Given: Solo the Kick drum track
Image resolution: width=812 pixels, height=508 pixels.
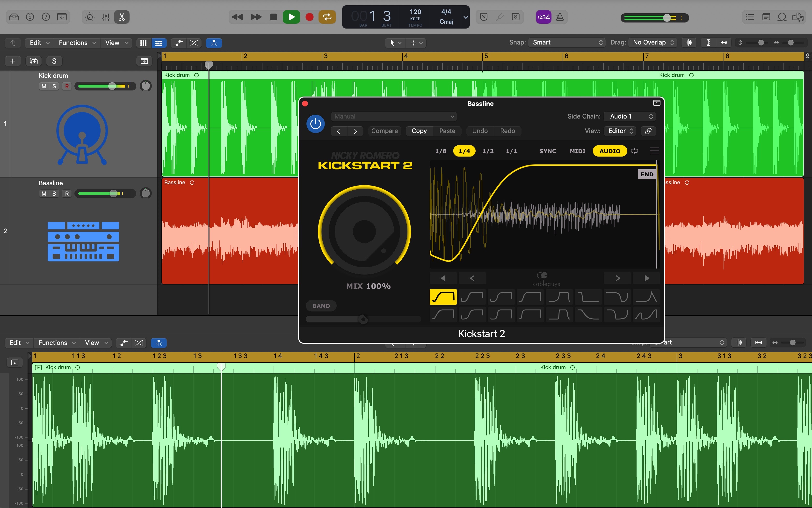Looking at the screenshot, I should click(54, 86).
